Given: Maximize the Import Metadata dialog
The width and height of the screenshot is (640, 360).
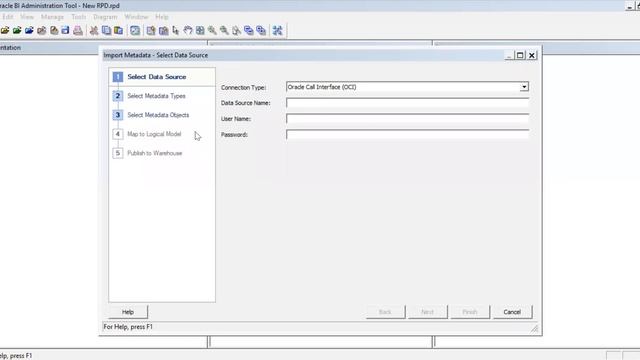Looking at the screenshot, I should (520, 55).
